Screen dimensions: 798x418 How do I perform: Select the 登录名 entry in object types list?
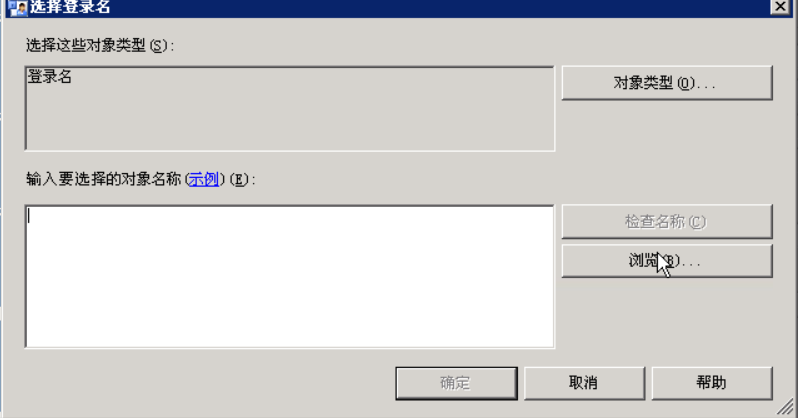pyautogui.click(x=49, y=77)
